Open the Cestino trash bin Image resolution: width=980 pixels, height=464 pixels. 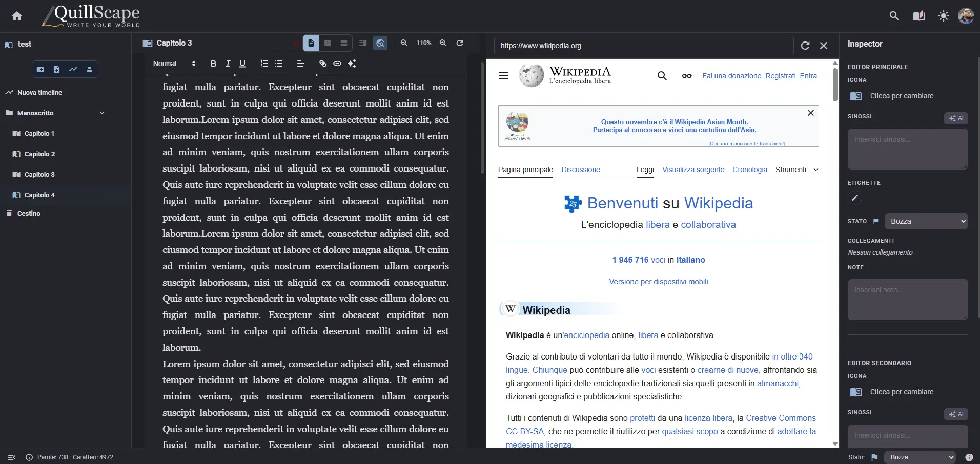pyautogui.click(x=29, y=214)
